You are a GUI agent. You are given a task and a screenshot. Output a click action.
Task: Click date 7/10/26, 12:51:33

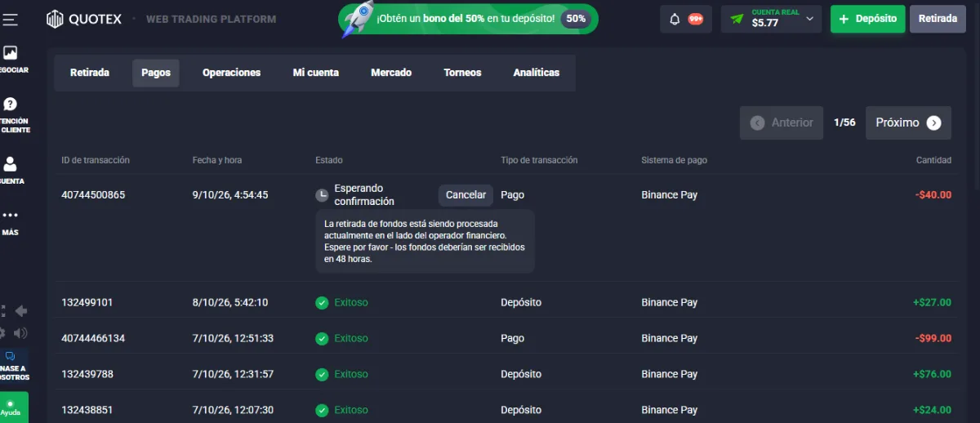233,338
